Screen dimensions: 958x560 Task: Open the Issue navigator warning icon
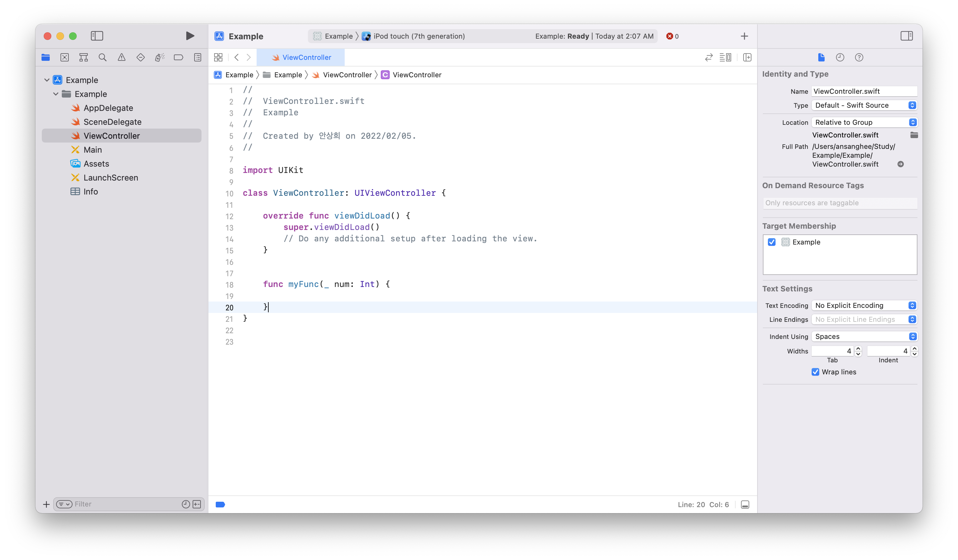(121, 57)
